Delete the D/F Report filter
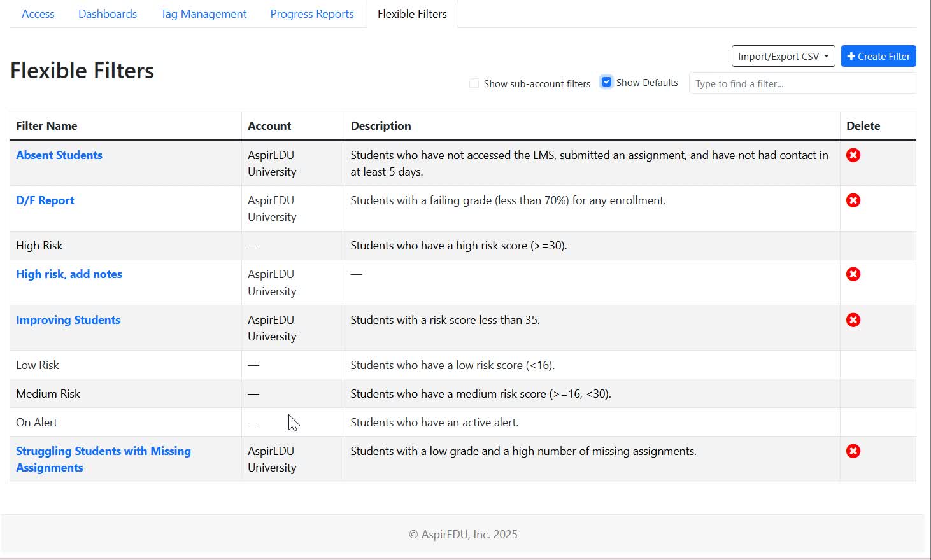The image size is (931, 560). tap(853, 200)
